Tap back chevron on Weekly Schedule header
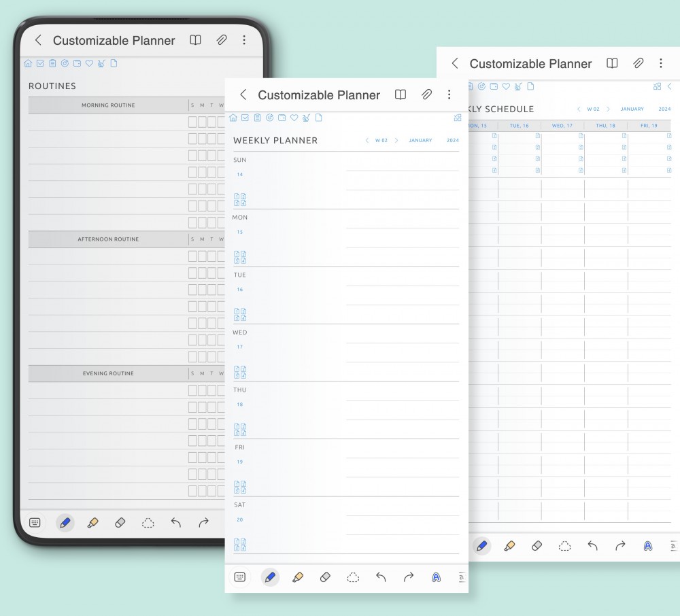This screenshot has width=680, height=616. [x=455, y=63]
